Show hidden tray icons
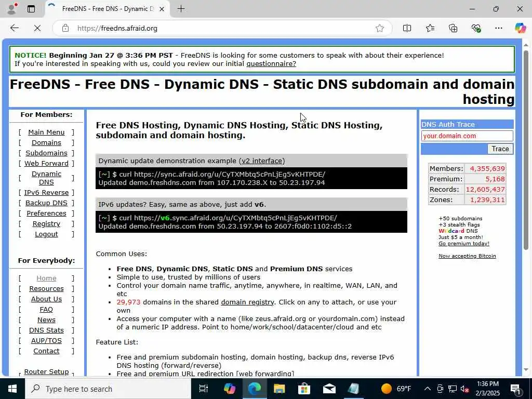 click(x=428, y=389)
